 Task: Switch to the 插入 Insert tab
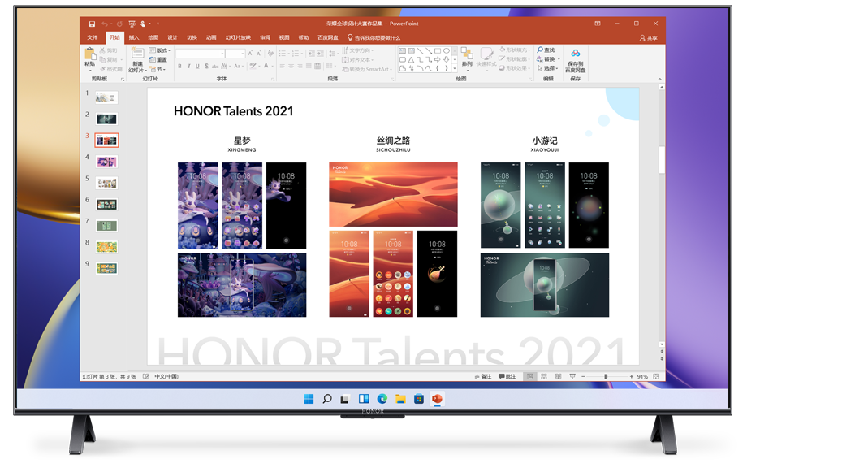pos(134,37)
